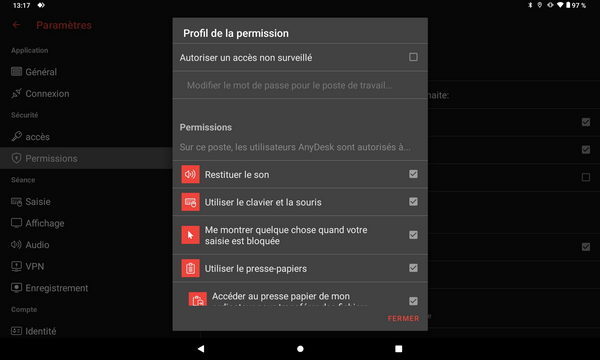This screenshot has height=360, width=600.
Task: Tap Sur ce poste description text
Action: pos(295,147)
